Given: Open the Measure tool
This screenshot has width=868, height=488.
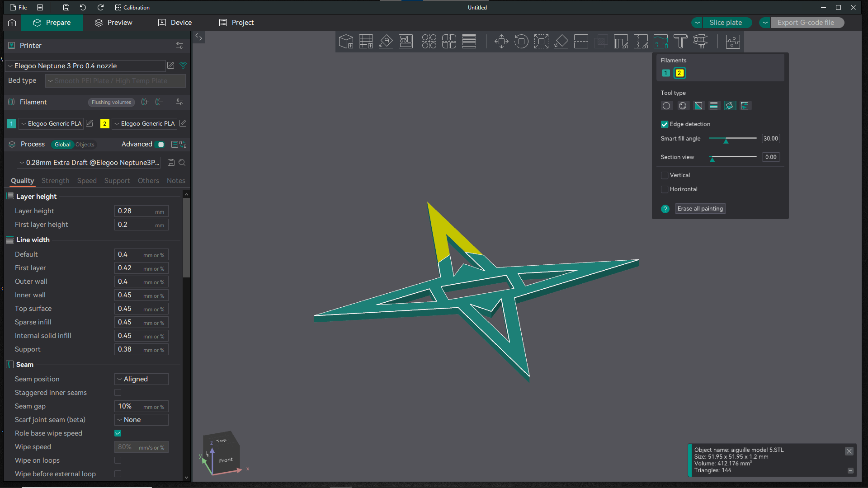Looking at the screenshot, I should tap(700, 41).
